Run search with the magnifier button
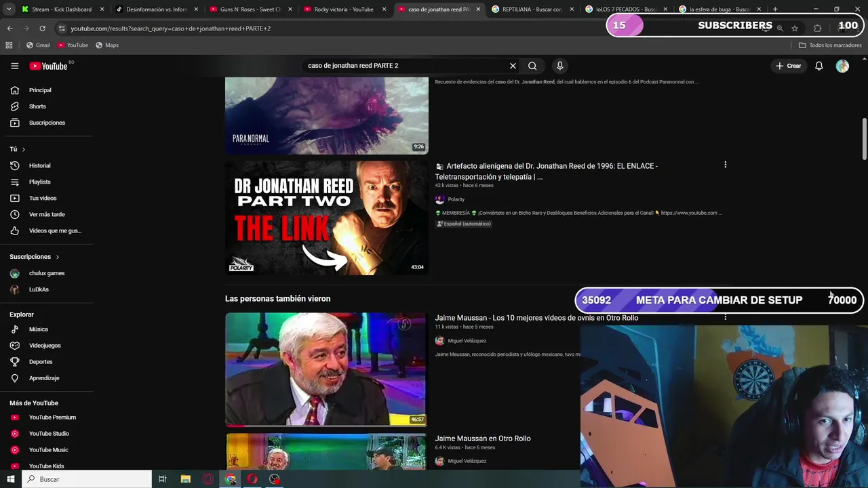The height and width of the screenshot is (488, 868). pos(532,66)
